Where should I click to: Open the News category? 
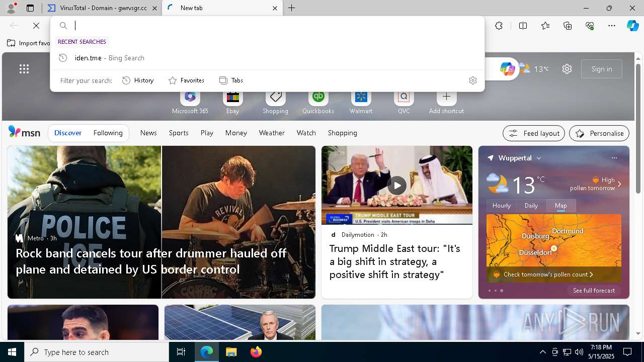click(x=148, y=133)
